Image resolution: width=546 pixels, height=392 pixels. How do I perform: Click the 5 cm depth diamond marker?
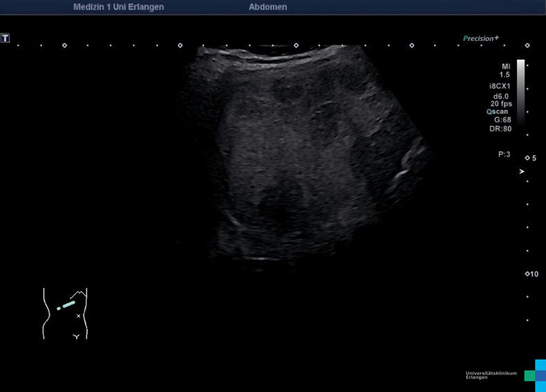(x=527, y=158)
